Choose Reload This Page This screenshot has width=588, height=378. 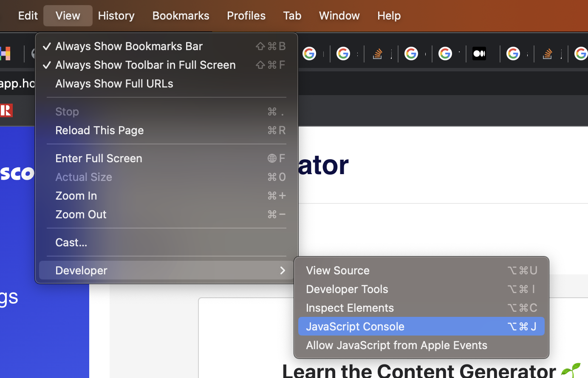point(167,130)
